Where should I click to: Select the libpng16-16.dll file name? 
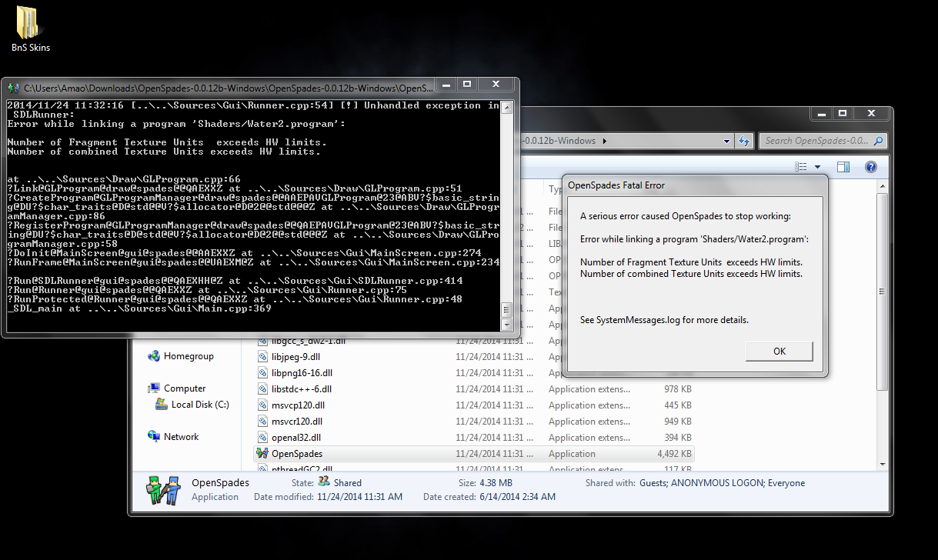pos(302,373)
